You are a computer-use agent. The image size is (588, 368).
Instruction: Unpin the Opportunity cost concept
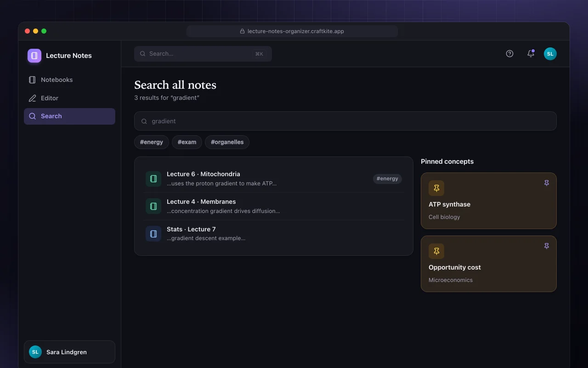pyautogui.click(x=547, y=246)
